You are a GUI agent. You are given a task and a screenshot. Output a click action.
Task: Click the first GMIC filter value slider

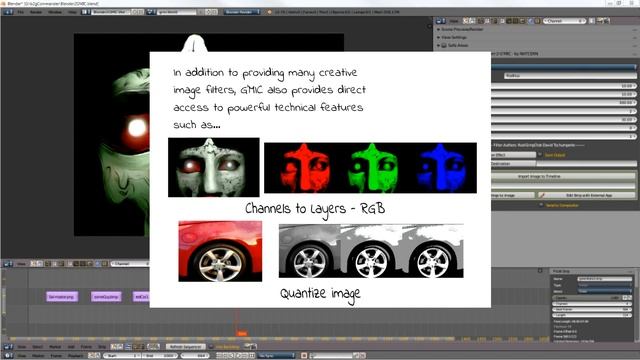pos(564,86)
